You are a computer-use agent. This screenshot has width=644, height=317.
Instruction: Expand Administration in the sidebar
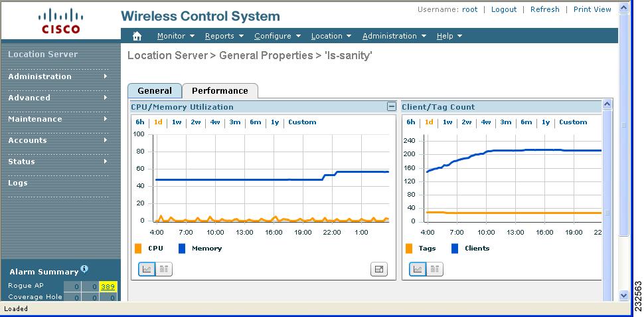tap(58, 76)
